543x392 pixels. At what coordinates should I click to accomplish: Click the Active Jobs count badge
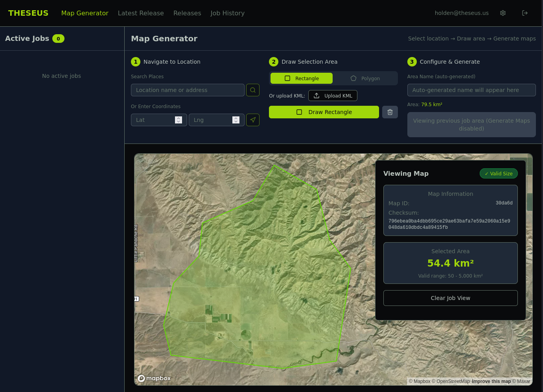[58, 39]
